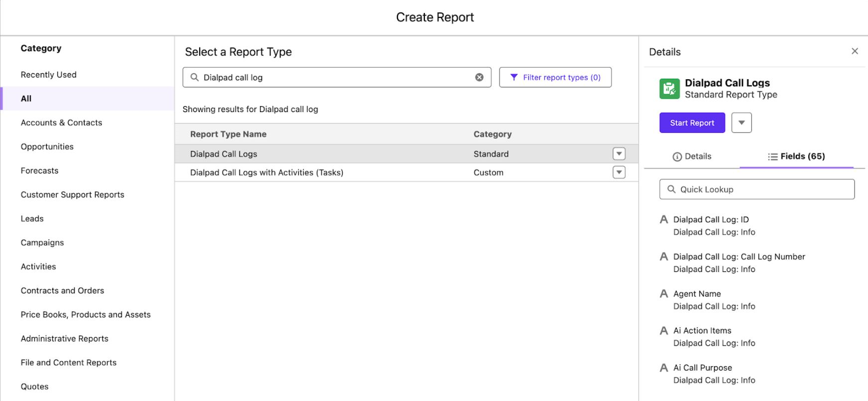Click the text-type icon beside Ai Call Purpose
The width and height of the screenshot is (868, 401).
click(x=664, y=368)
